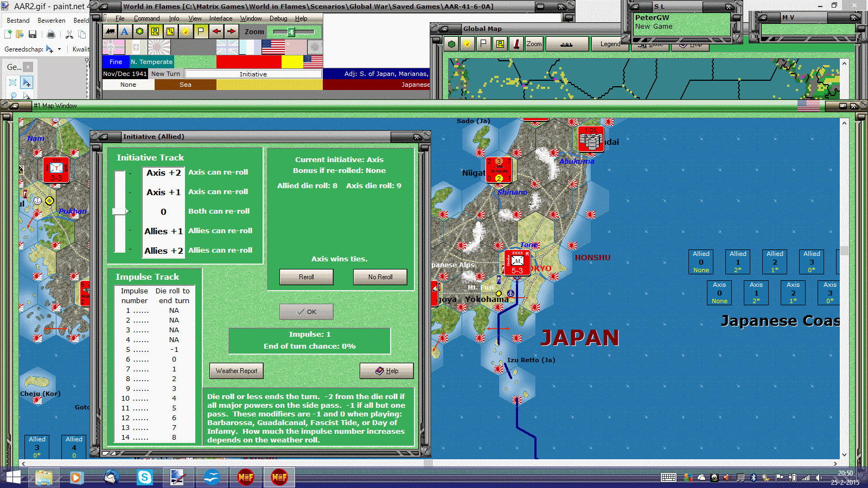Click the red factory icon in Global Map
This screenshot has width=868, height=488.
click(x=516, y=44)
